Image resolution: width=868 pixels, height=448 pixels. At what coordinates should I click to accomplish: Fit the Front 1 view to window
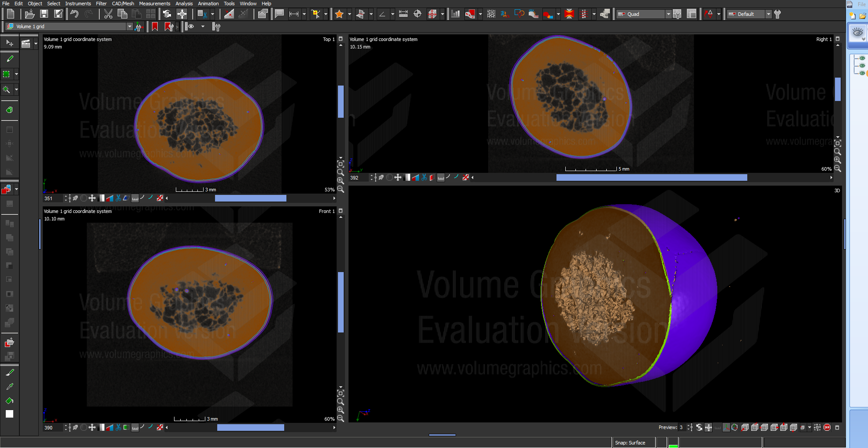click(341, 393)
